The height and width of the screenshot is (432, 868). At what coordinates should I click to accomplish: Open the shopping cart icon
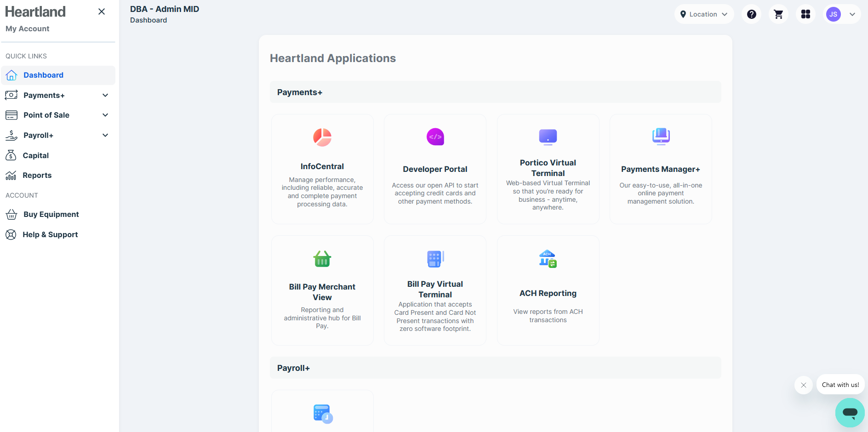click(779, 14)
